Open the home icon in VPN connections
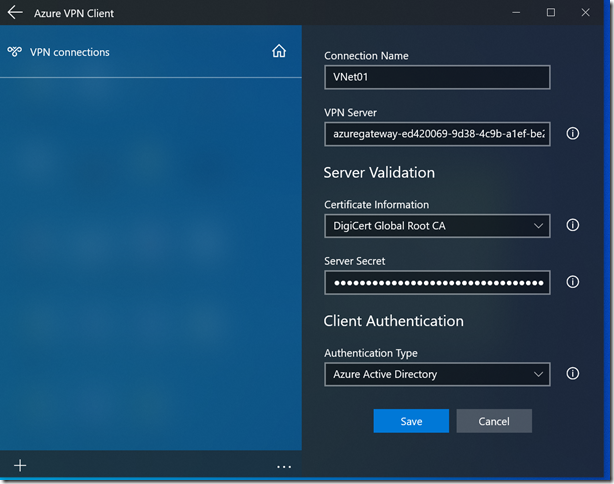This screenshot has width=614, height=484. (x=279, y=51)
